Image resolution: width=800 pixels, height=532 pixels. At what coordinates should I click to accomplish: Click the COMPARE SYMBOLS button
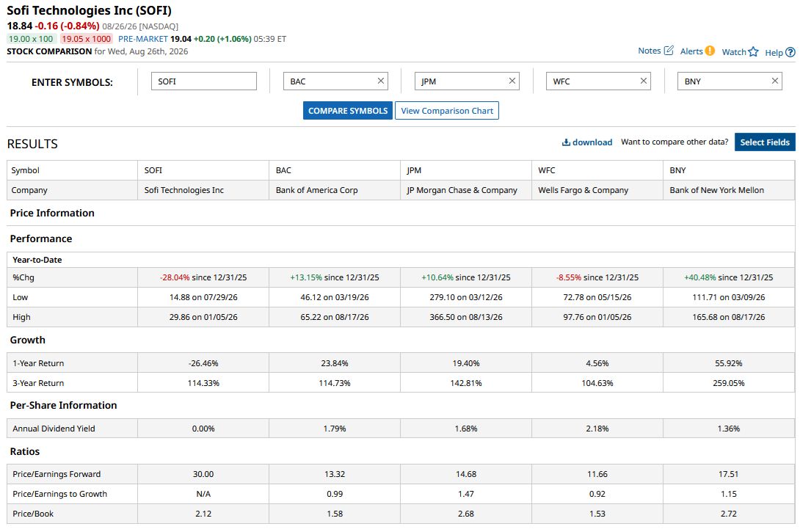tap(348, 111)
